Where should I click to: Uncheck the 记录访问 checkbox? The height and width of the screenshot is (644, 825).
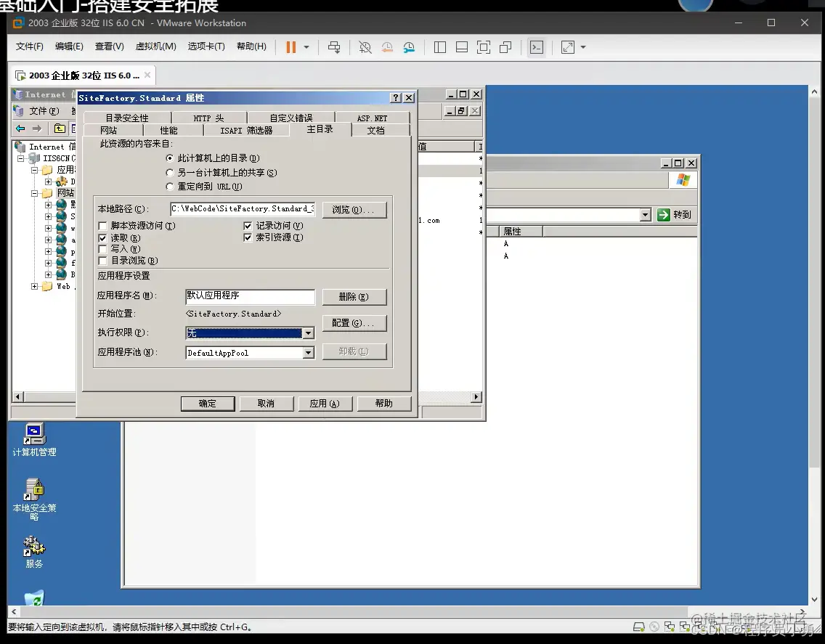click(248, 226)
